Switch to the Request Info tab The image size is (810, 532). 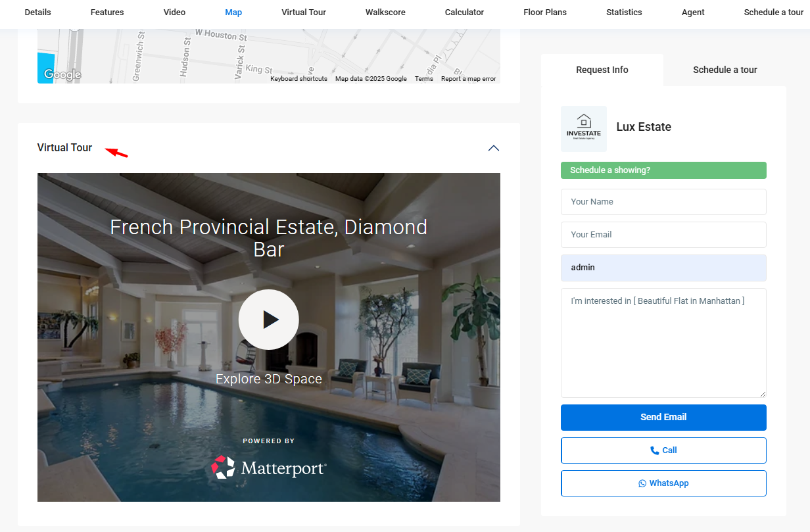click(x=602, y=70)
